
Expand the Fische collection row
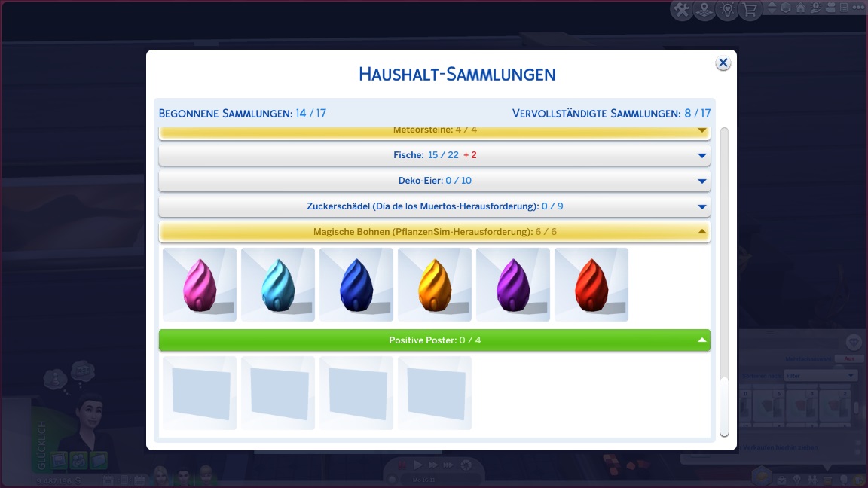coord(434,155)
